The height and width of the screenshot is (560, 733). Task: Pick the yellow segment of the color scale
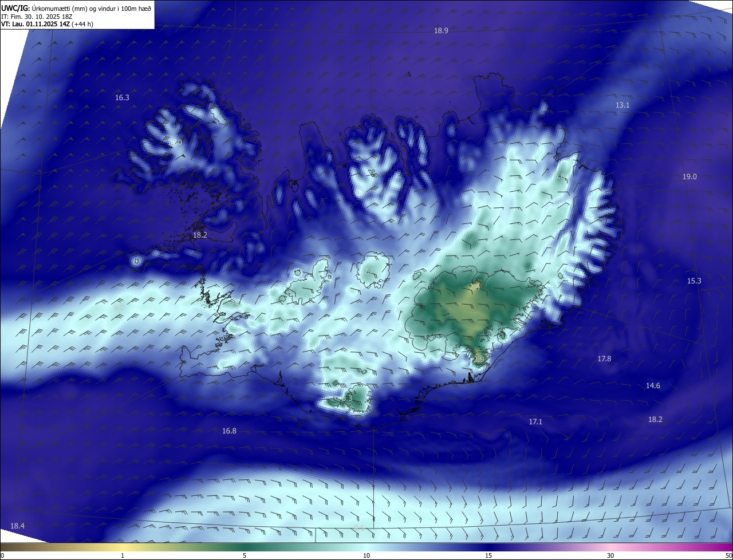click(x=123, y=547)
